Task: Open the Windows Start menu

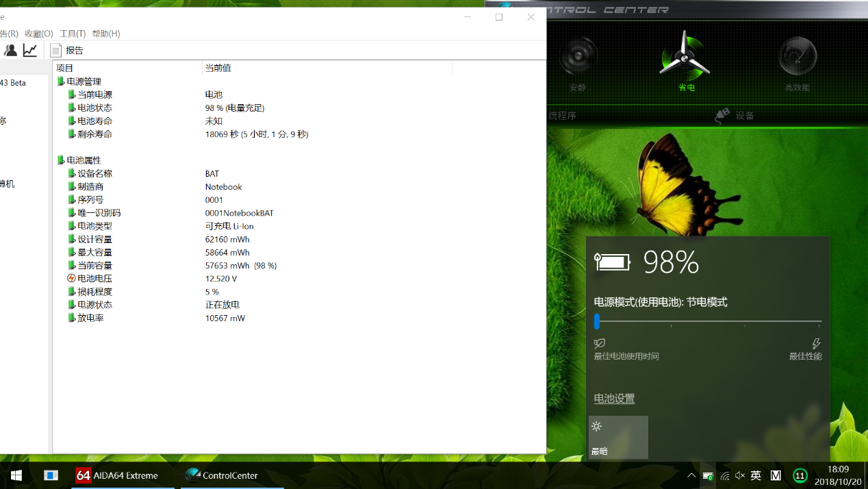Action: (x=16, y=475)
